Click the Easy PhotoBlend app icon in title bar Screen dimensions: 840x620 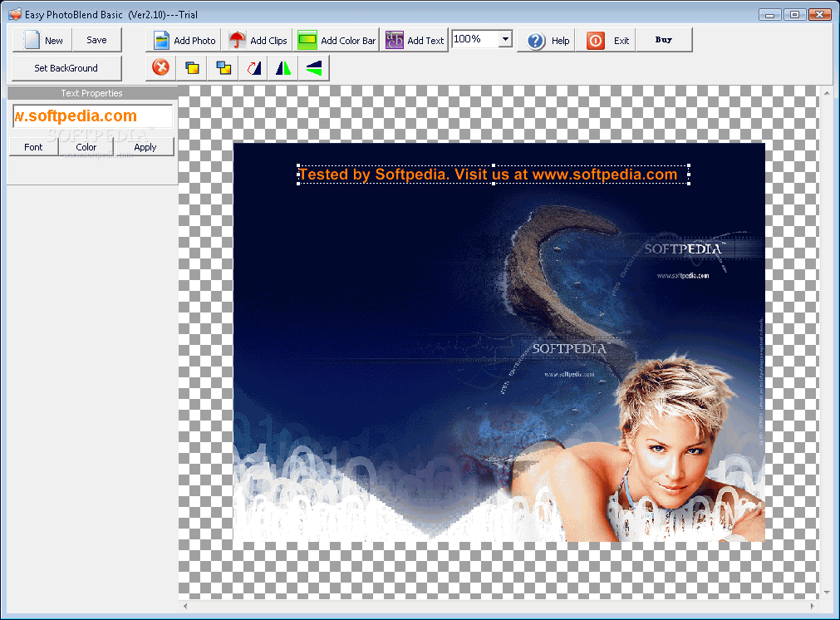[14, 14]
